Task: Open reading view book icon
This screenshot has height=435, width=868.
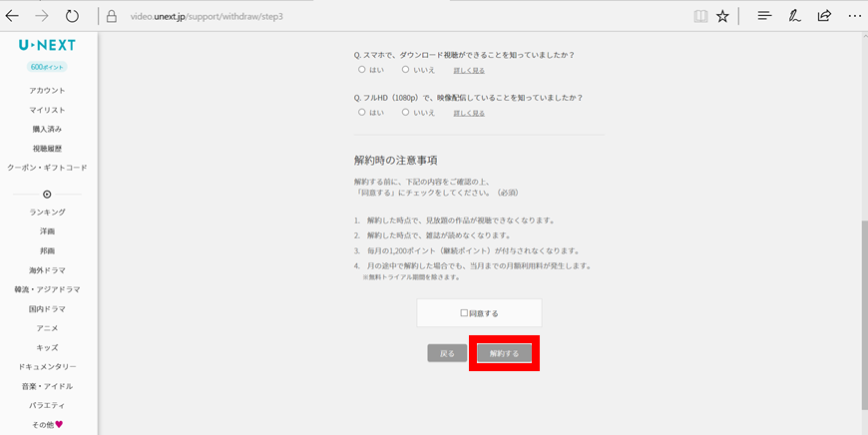Action: (700, 17)
